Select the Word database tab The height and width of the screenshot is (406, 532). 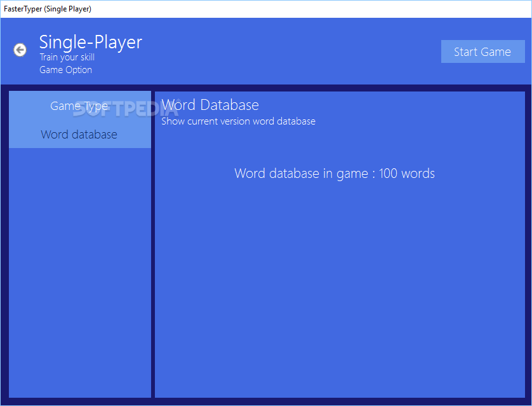tap(79, 134)
